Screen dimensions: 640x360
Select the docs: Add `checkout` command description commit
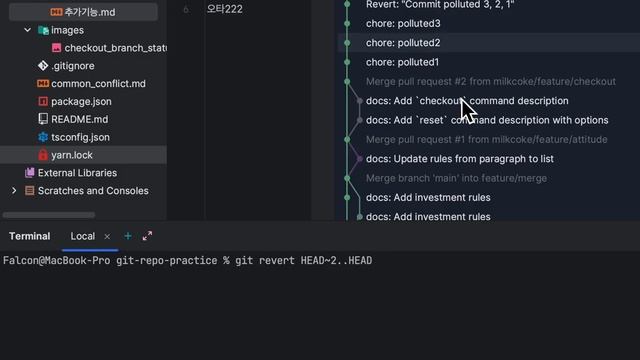(467, 101)
